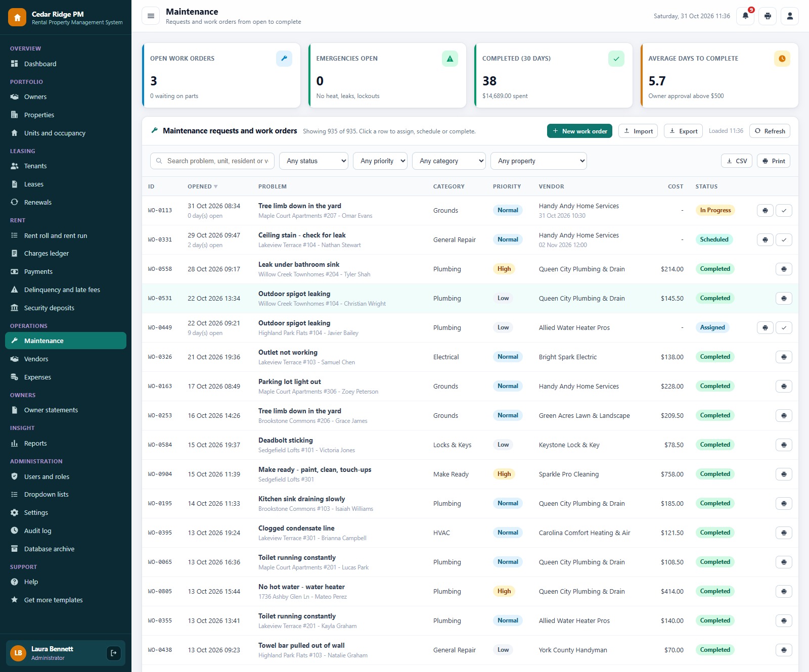
Task: Open Owner statements page
Action: 66,410
